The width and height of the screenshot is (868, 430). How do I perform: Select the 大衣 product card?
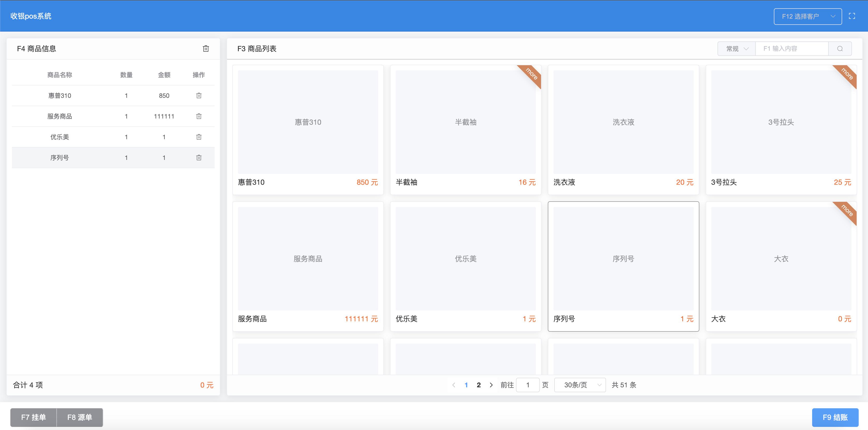point(781,259)
